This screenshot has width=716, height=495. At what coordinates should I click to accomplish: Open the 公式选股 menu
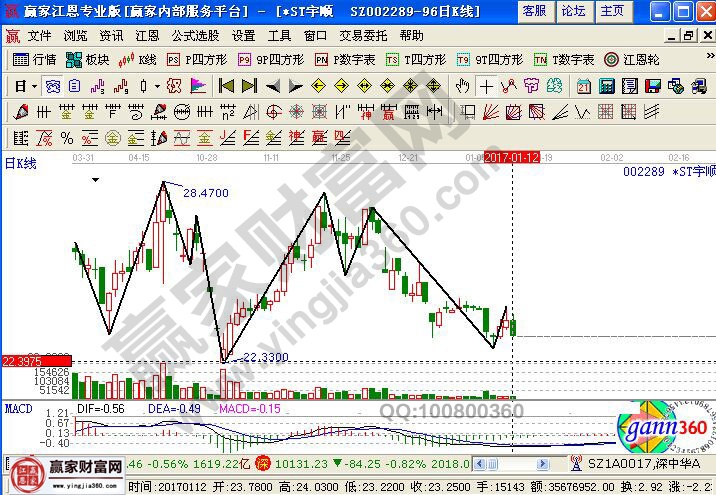tap(197, 35)
